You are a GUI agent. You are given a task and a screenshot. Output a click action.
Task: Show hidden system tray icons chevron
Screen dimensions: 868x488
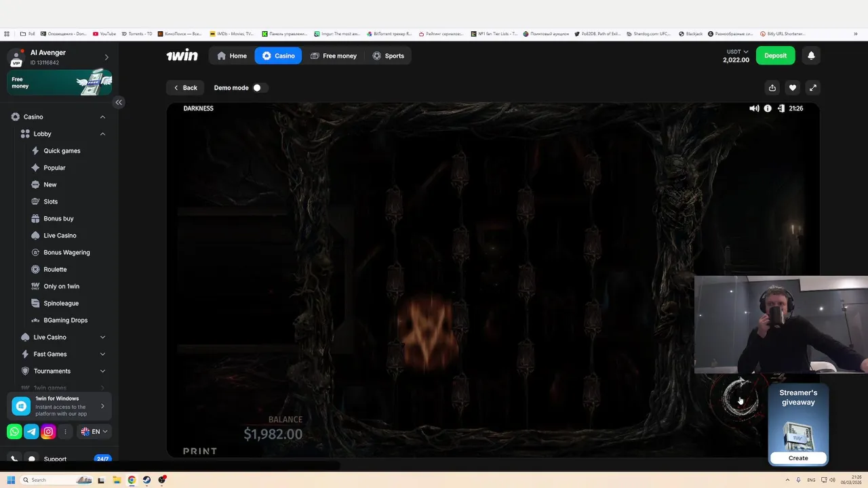[x=787, y=480]
